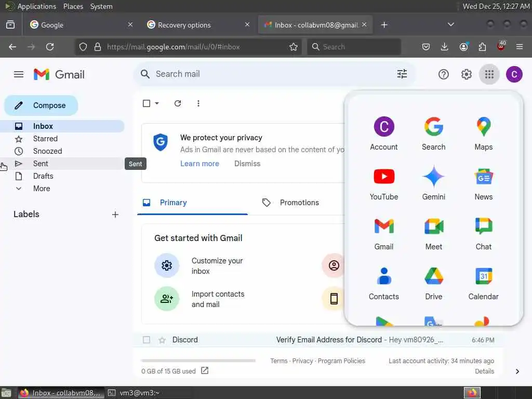The height and width of the screenshot is (399, 532).
Task: Click the Learn more link
Action: [199, 164]
